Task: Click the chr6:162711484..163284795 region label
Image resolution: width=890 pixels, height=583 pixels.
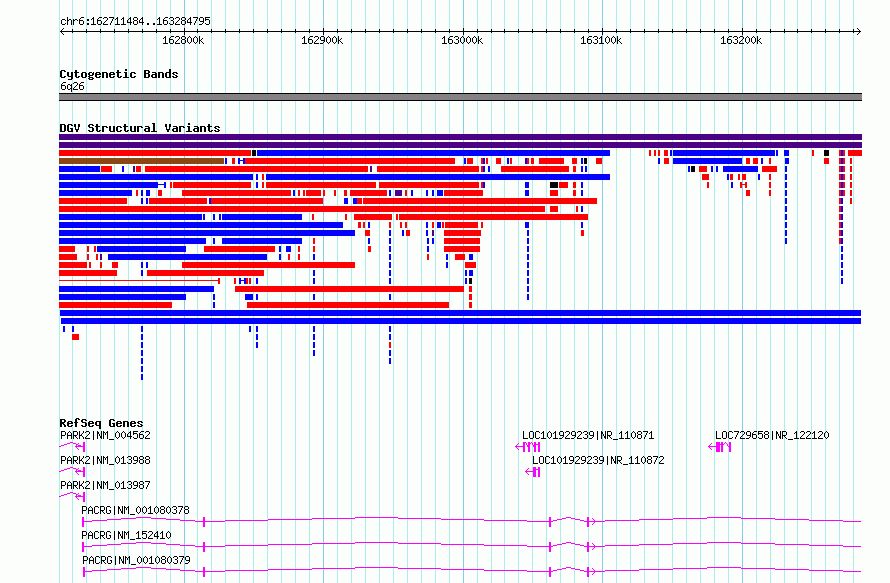Action: tap(135, 21)
